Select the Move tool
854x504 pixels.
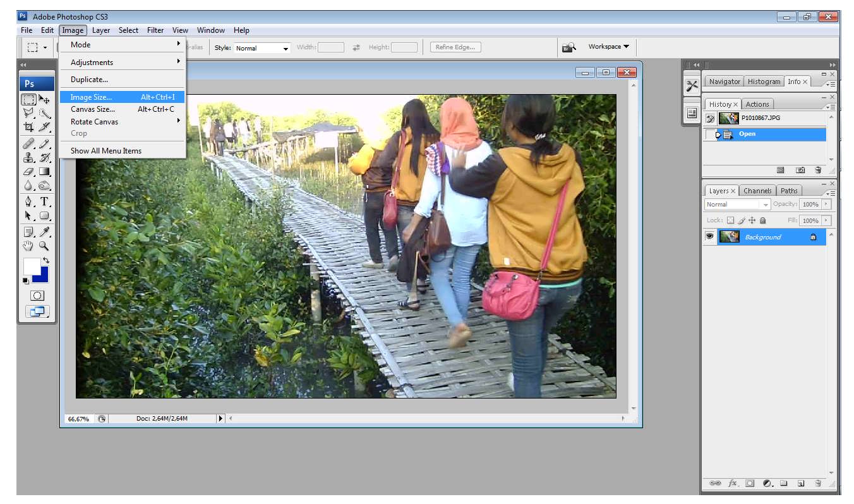[x=44, y=99]
